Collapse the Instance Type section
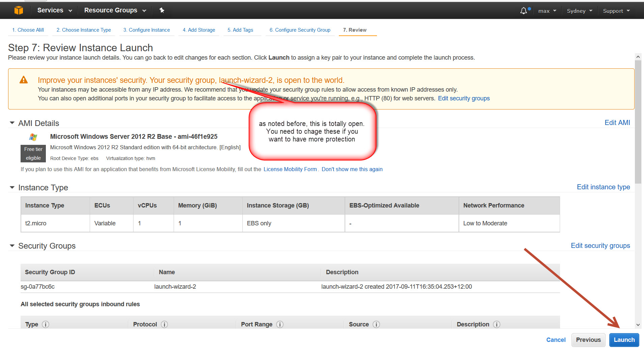Image resolution: width=644 pixels, height=351 pixels. 12,187
